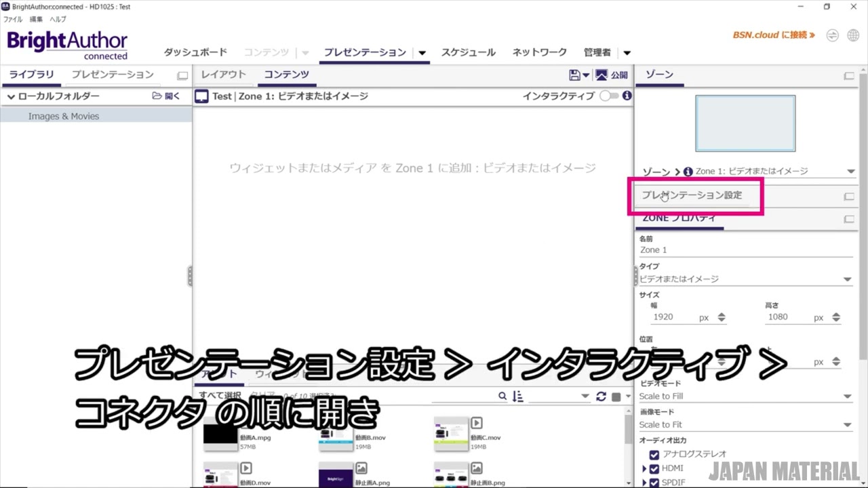Pop out the ZONE プロパティ panel icon
This screenshot has width=868, height=488.
(x=849, y=220)
